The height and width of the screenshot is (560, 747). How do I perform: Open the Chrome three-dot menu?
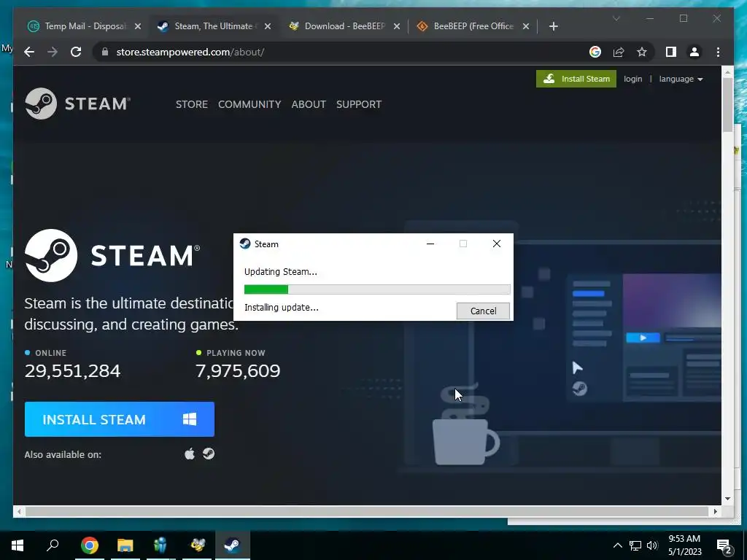[718, 52]
